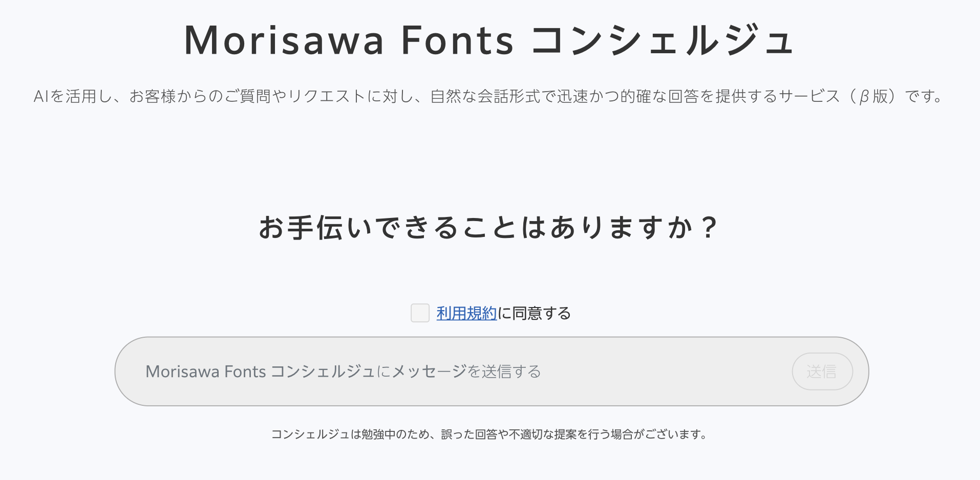This screenshot has width=980, height=480.
Task: Click the word Morisawa in the title
Action: click(284, 41)
